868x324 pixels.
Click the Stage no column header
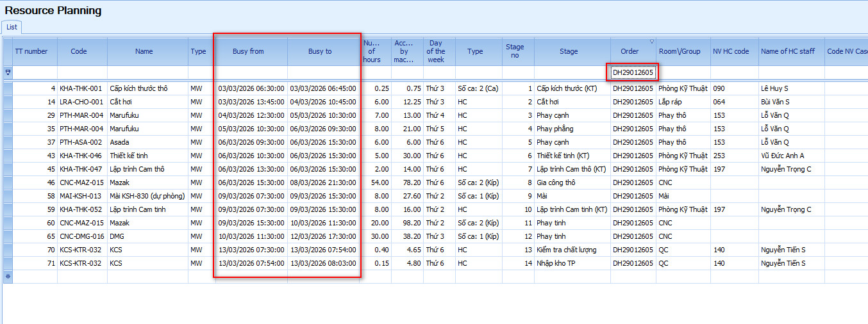click(x=515, y=51)
